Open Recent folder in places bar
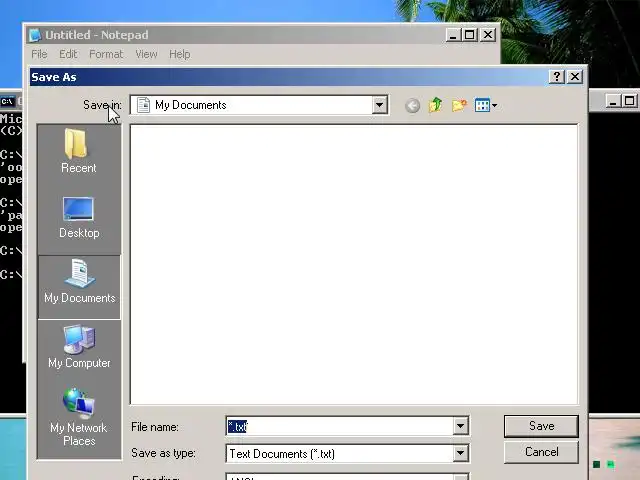This screenshot has width=640, height=480. (x=79, y=151)
